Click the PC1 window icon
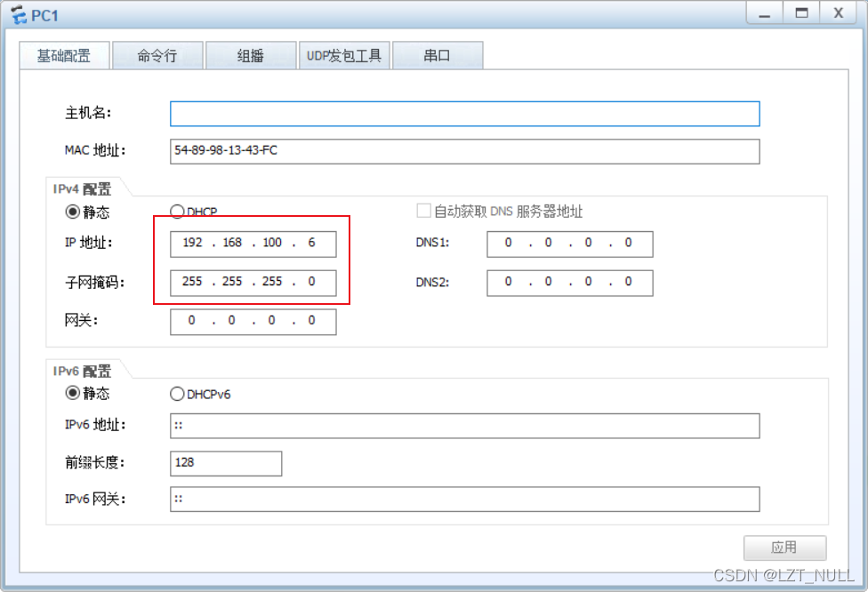The image size is (868, 592). point(19,15)
